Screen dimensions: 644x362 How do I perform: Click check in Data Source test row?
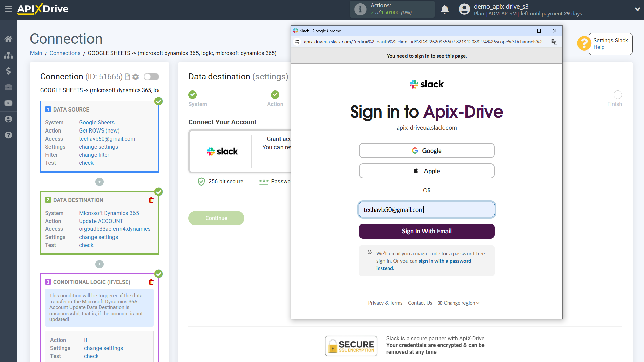86,163
